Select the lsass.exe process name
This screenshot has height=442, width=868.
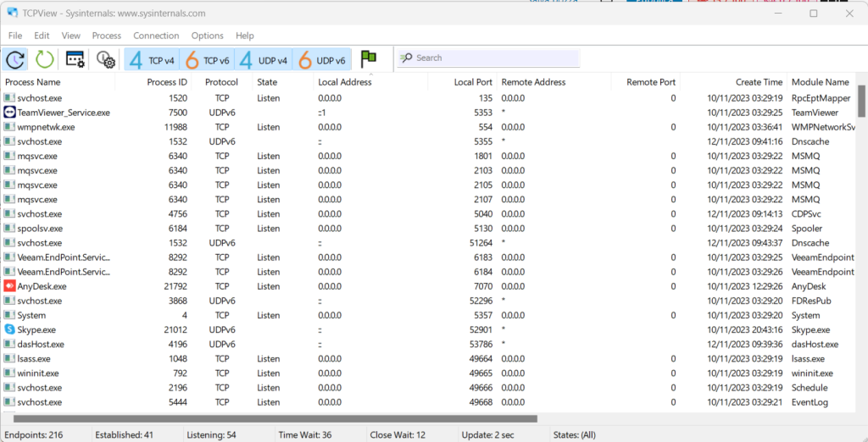point(36,358)
